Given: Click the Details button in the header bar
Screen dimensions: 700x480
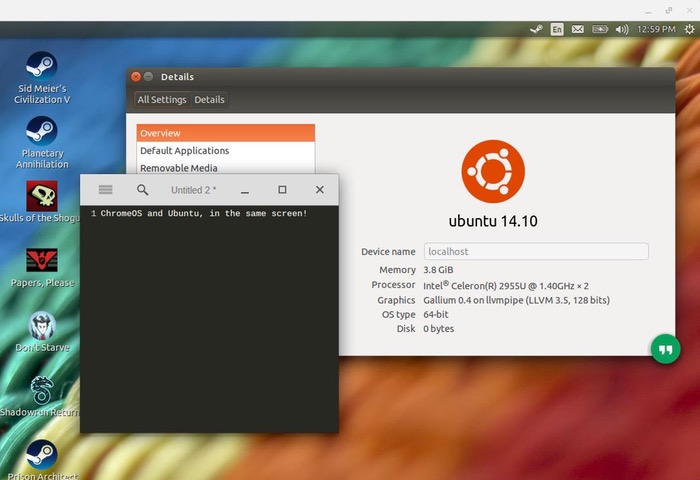Looking at the screenshot, I should (x=209, y=100).
